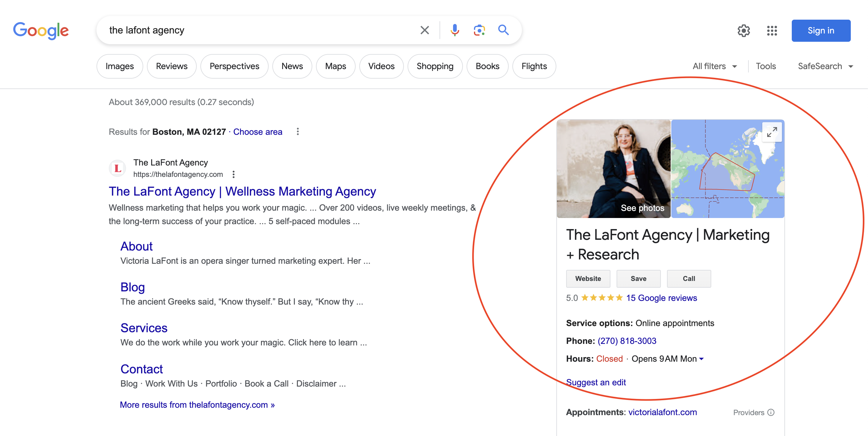Open the See photos thumbnail
The image size is (868, 436).
[613, 169]
